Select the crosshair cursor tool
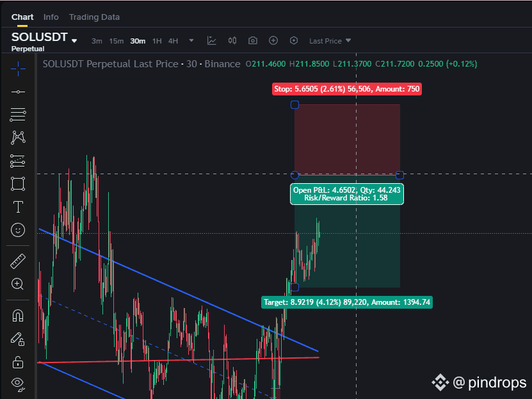 coord(18,69)
